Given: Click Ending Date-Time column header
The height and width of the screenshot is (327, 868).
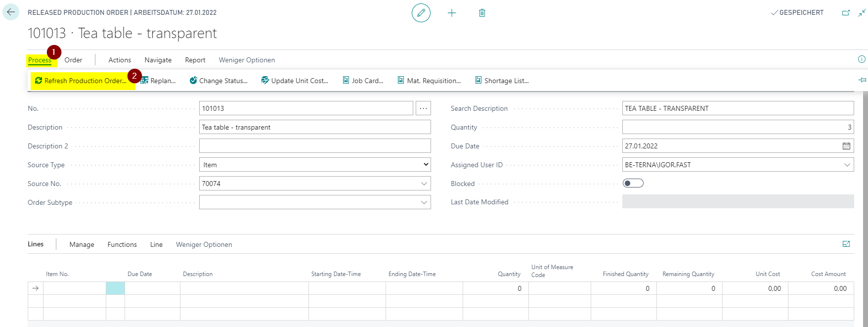Looking at the screenshot, I should pos(412,274).
